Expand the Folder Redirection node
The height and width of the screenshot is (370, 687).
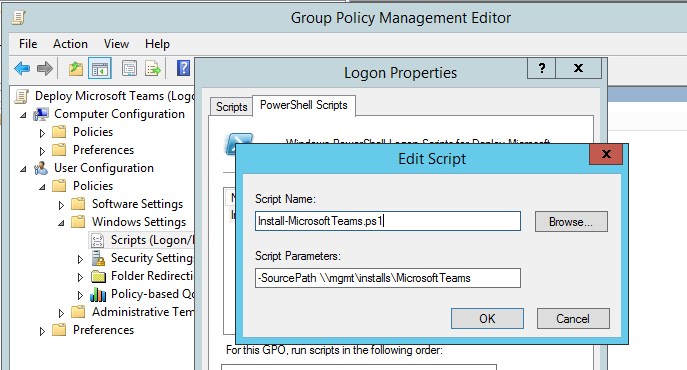(80, 277)
